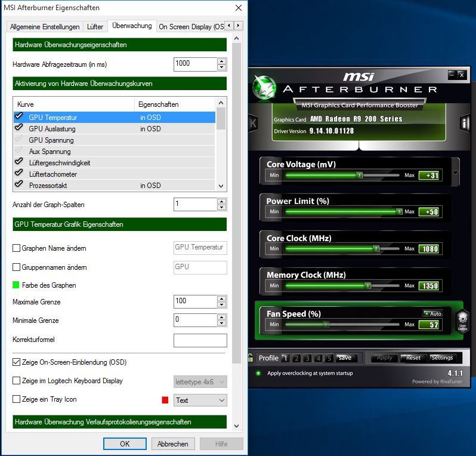
Task: Check Graphen Name ändern
Action: pos(16,248)
